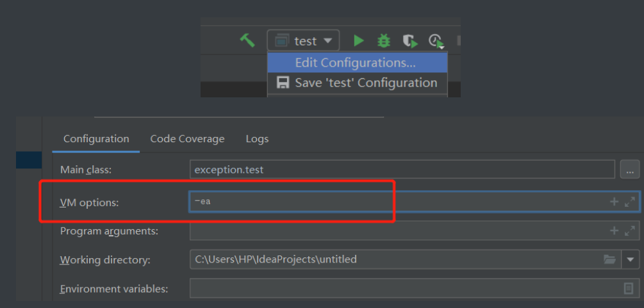Choose Save 'test' Configuration

358,83
